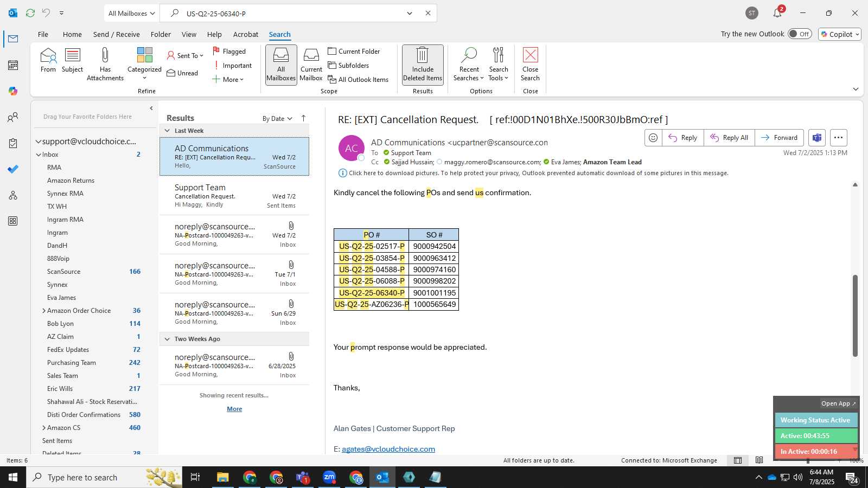Viewport: 868px width, 488px height.
Task: Reply to the message
Action: [x=683, y=138]
